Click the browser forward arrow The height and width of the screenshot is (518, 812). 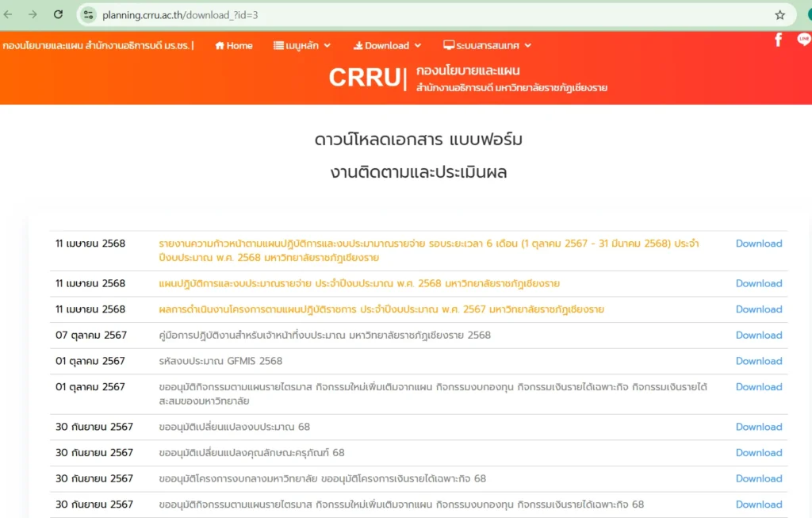tap(33, 14)
